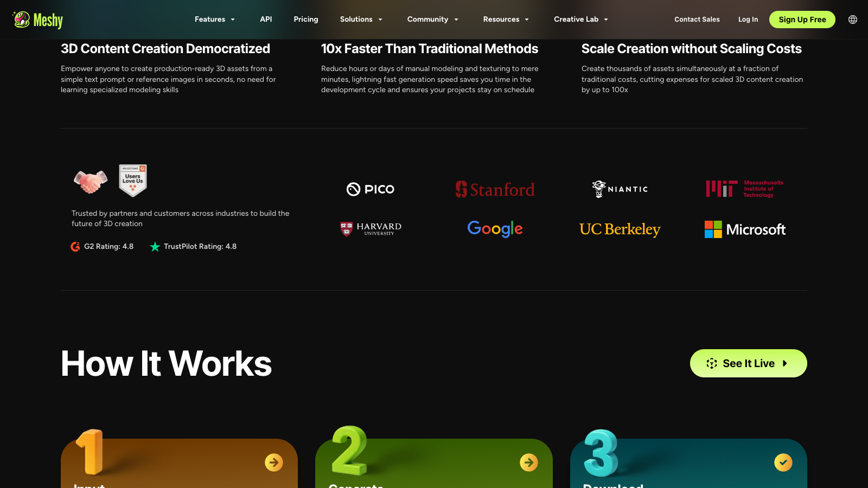This screenshot has height=488, width=868.
Task: Click the See It Live button
Action: coord(749,363)
